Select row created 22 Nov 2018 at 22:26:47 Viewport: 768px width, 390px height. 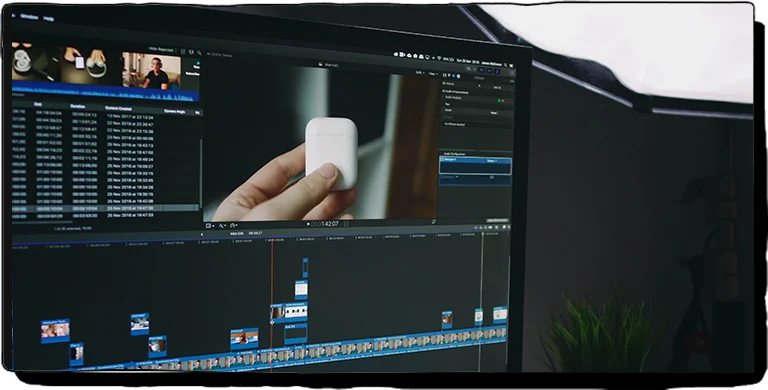pos(106,123)
